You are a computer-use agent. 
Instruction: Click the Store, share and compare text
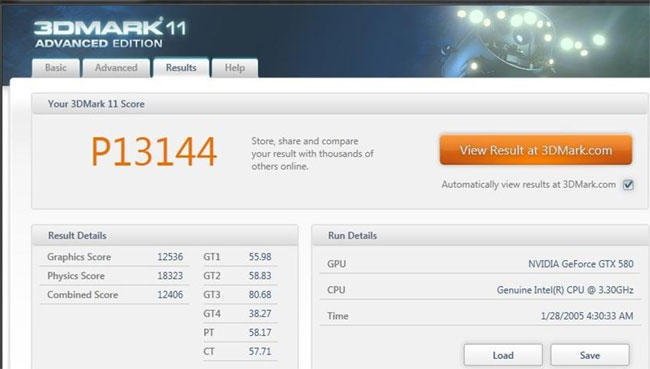[x=312, y=154]
